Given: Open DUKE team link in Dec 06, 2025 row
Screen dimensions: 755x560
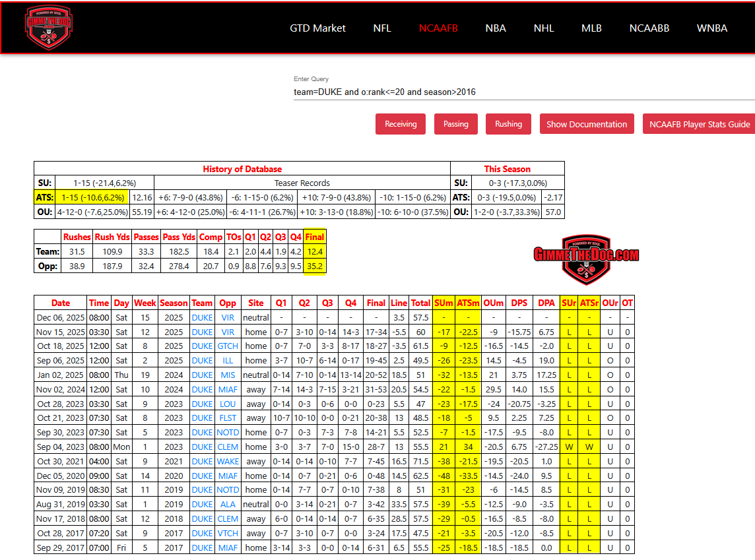Looking at the screenshot, I should (202, 317).
